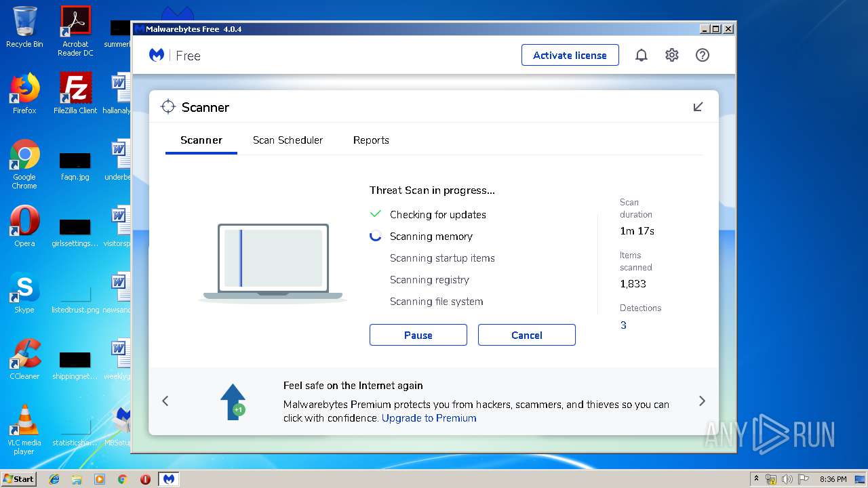Select the Firefox desktop icon
The width and height of the screenshot is (868, 488).
(24, 93)
